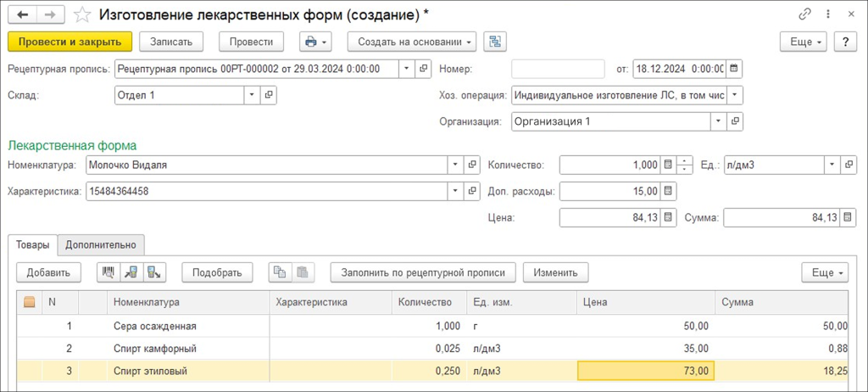Viewport: 868px width, 392px height.
Task: Click Заполнить по рецептурной прописи
Action: (423, 272)
